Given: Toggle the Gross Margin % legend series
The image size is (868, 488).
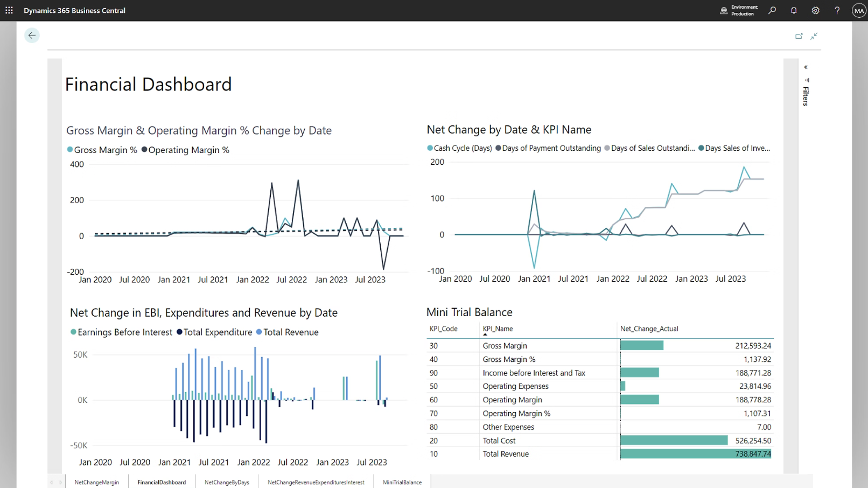Looking at the screenshot, I should pos(102,149).
